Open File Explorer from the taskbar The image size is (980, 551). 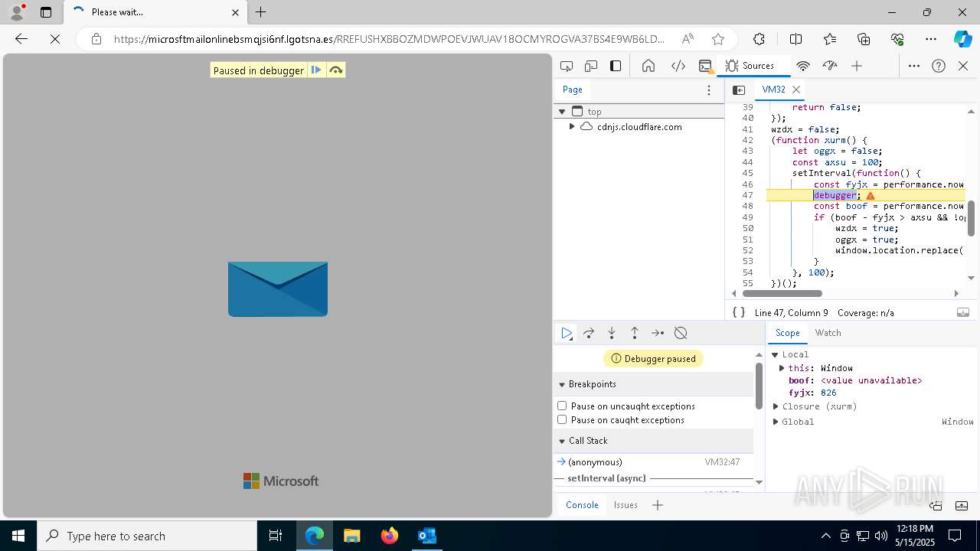click(x=352, y=536)
